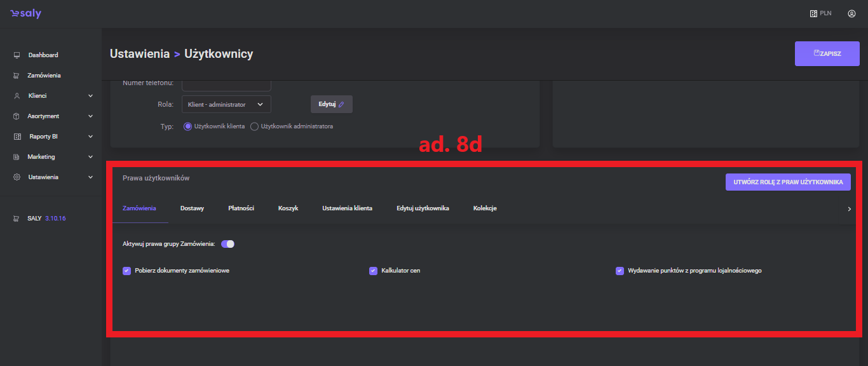This screenshot has height=366, width=868.
Task: Uncheck Pobierz dokumenty zamówieniowe checkbox
Action: point(126,271)
